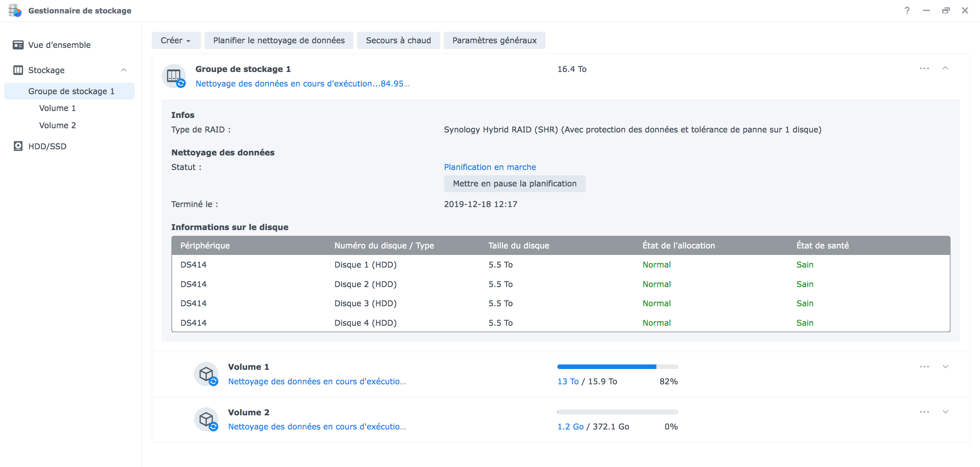Image resolution: width=980 pixels, height=467 pixels.
Task: Click the Volume 1 usage progress bar
Action: click(617, 367)
